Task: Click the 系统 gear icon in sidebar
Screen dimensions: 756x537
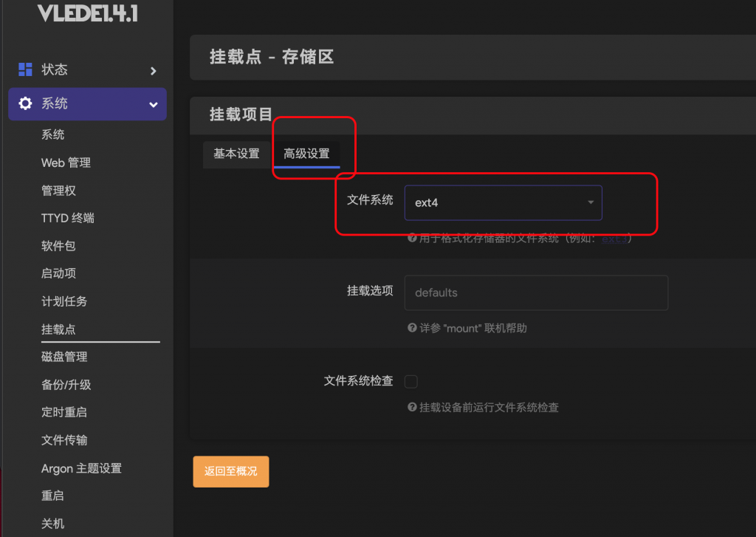Action: (25, 104)
